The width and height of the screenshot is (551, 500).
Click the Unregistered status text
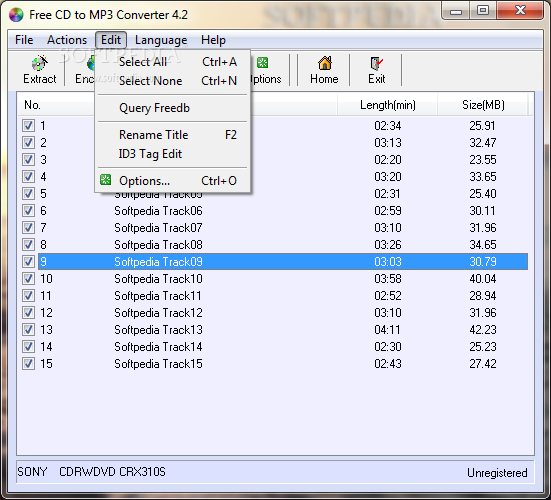click(x=497, y=473)
